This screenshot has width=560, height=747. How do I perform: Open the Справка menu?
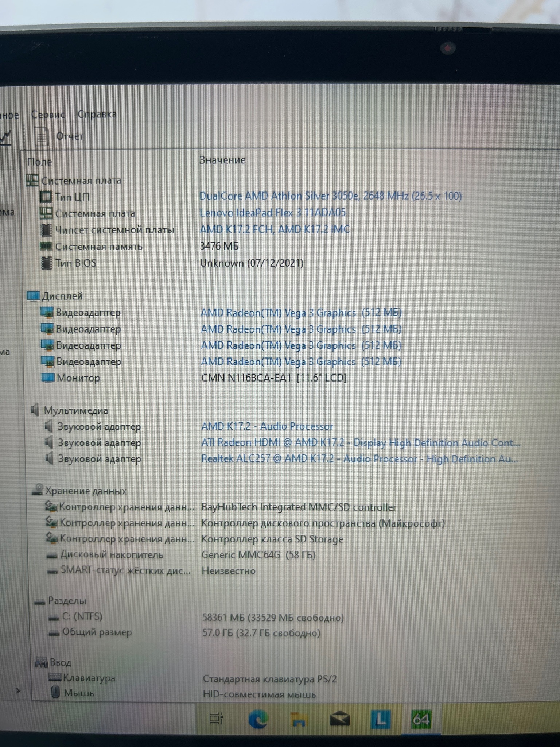(97, 114)
